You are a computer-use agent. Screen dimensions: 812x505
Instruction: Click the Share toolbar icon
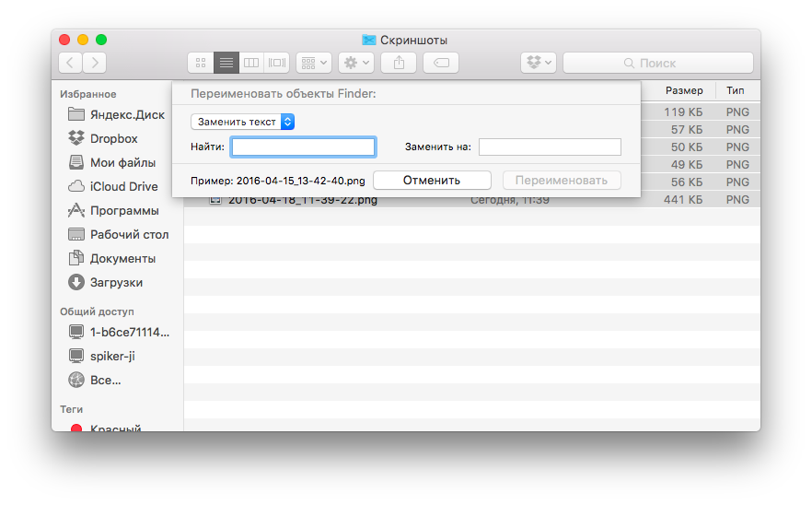point(399,63)
